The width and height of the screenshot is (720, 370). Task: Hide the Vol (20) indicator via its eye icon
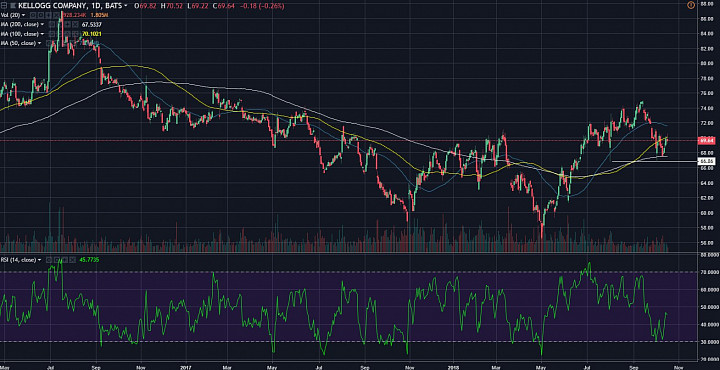click(x=33, y=15)
